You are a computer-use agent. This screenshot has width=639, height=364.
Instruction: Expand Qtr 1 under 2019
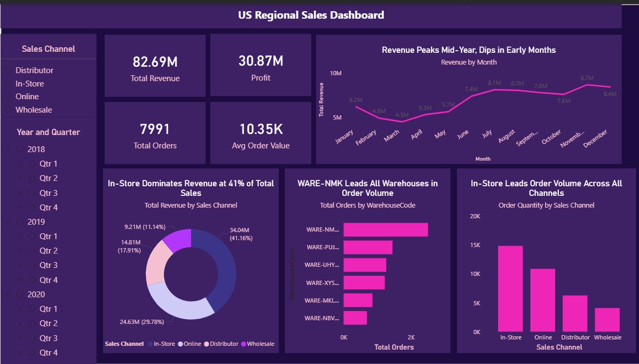coord(20,236)
